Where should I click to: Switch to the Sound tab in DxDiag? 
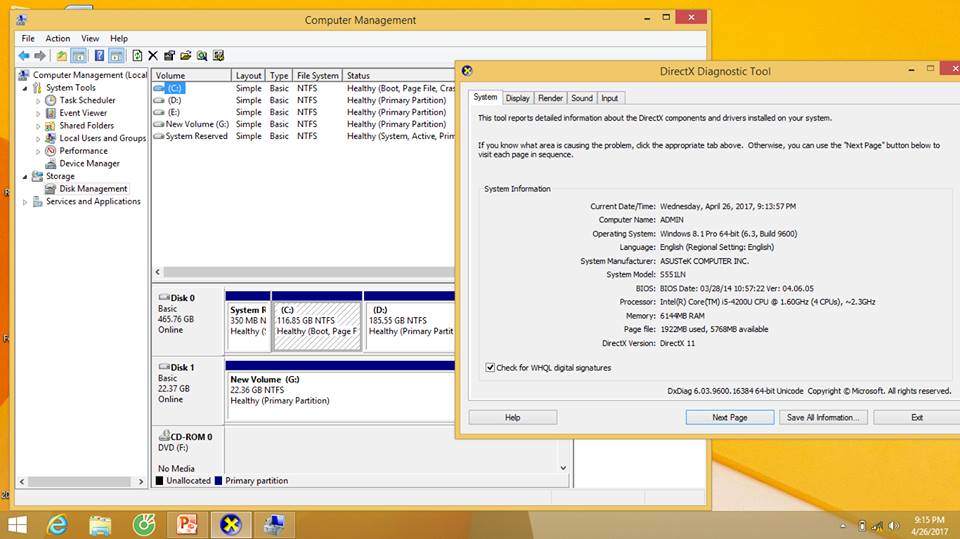(582, 98)
